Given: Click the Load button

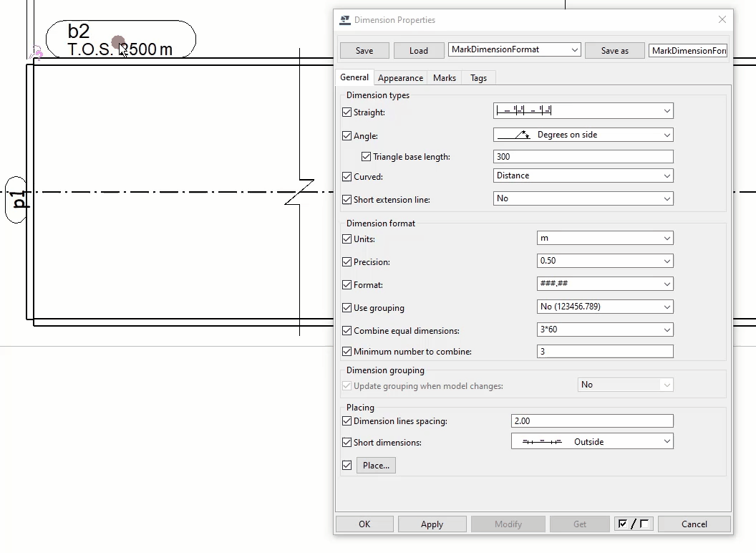Looking at the screenshot, I should (x=419, y=50).
